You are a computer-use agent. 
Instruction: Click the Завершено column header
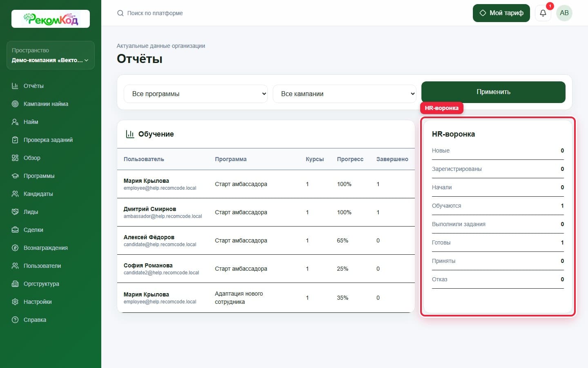(392, 159)
